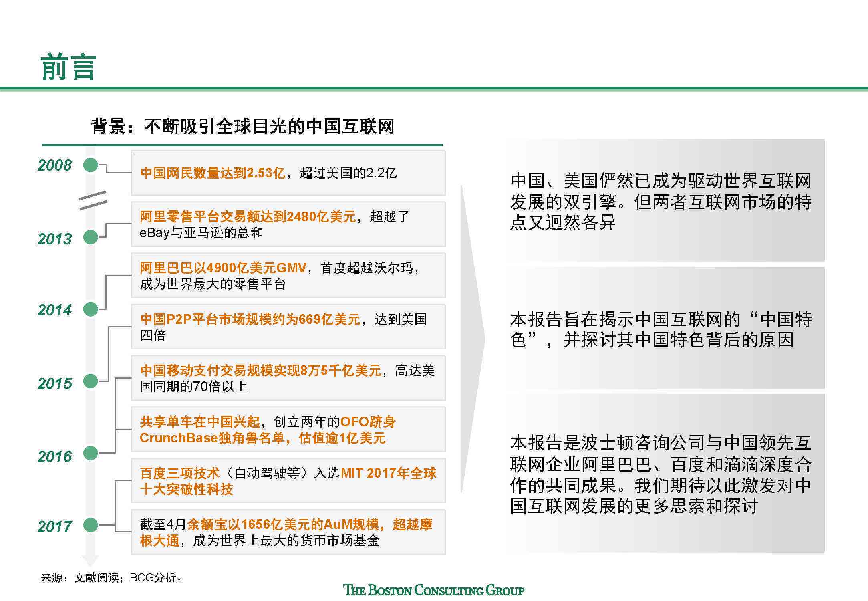Click the 2016 year label
Viewport: 868px width, 601px height.
55,456
